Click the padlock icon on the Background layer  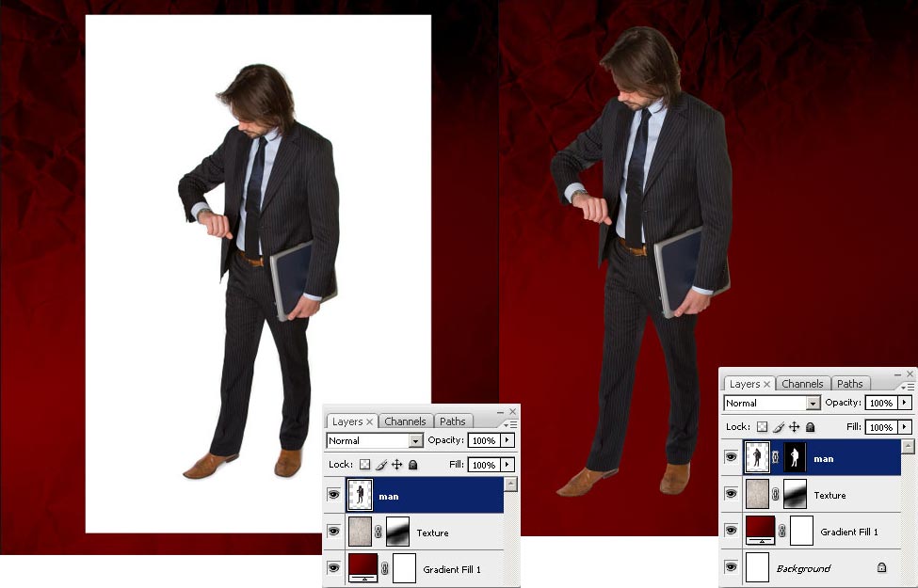tap(881, 568)
